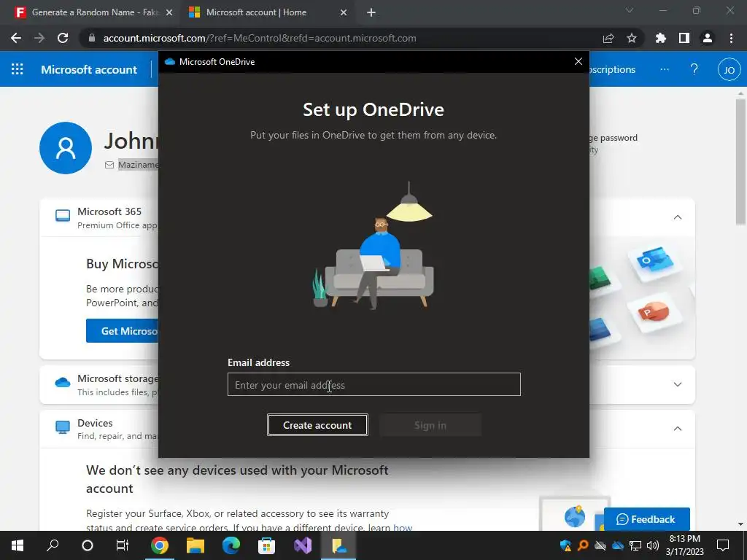
Task: Click the Microsoft 365 laptop icon
Action: coord(63,216)
